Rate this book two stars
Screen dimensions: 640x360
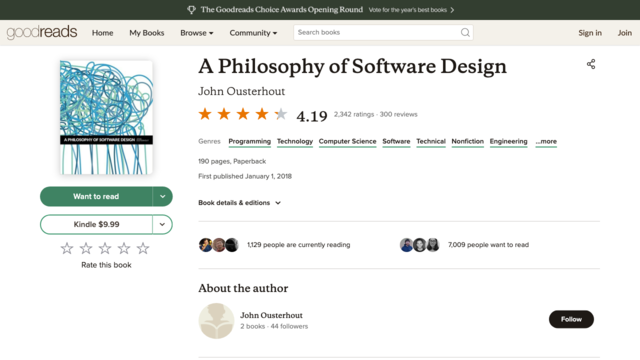(86, 248)
